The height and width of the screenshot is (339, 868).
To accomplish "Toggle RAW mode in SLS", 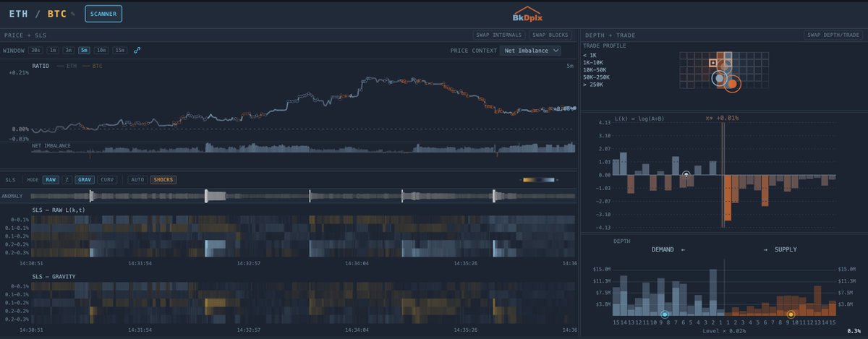I will point(50,179).
